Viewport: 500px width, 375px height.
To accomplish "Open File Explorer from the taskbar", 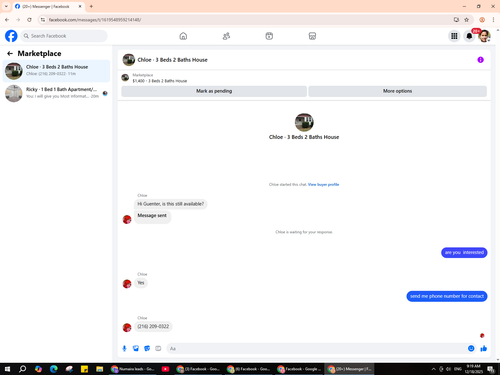I will (100, 369).
